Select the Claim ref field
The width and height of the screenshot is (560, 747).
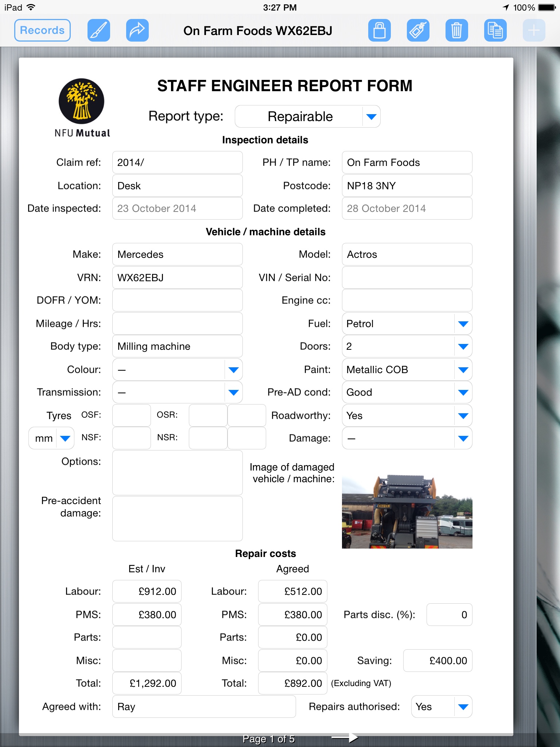tap(178, 162)
